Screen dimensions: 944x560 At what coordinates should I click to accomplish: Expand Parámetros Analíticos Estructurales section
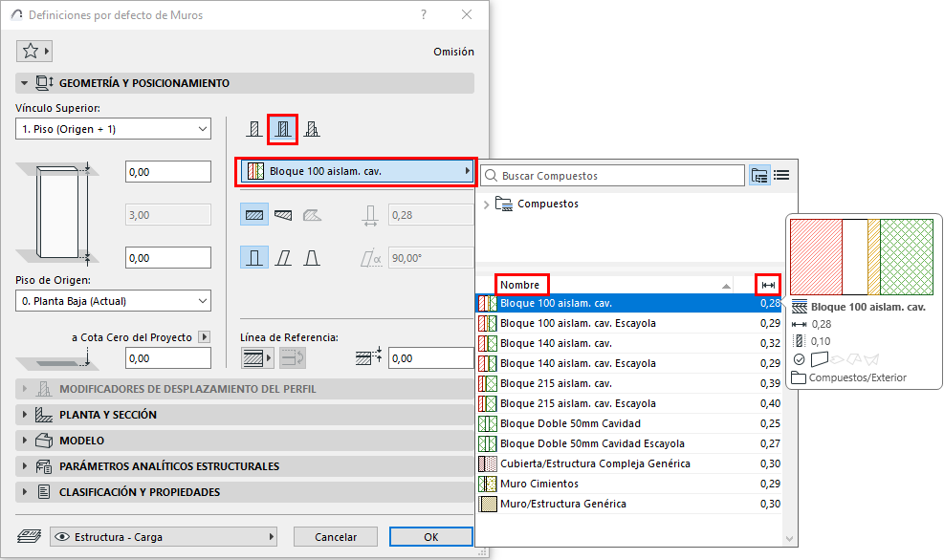pyautogui.click(x=245, y=466)
